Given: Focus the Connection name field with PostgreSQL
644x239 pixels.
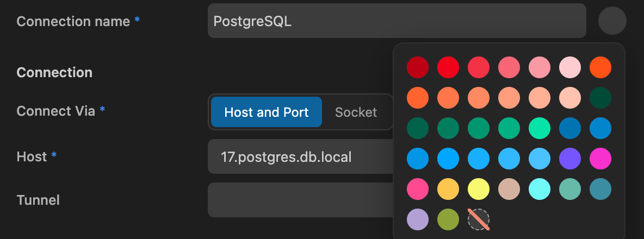Looking at the screenshot, I should point(397,21).
